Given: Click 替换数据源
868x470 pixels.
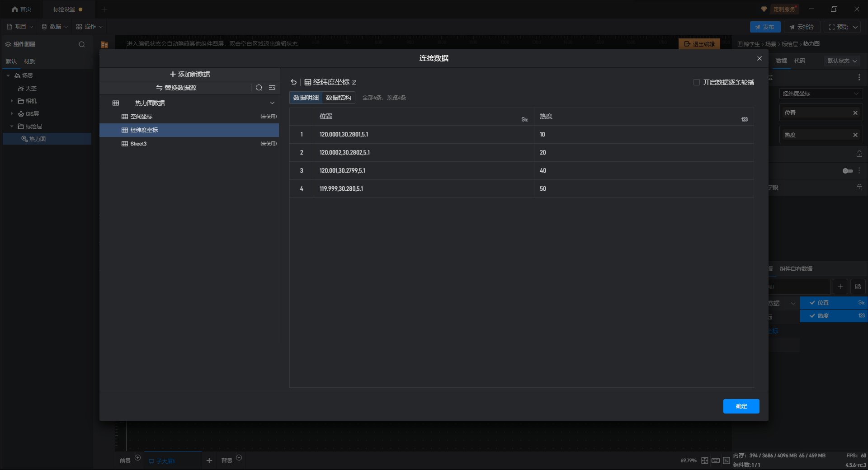Looking at the screenshot, I should (x=176, y=88).
